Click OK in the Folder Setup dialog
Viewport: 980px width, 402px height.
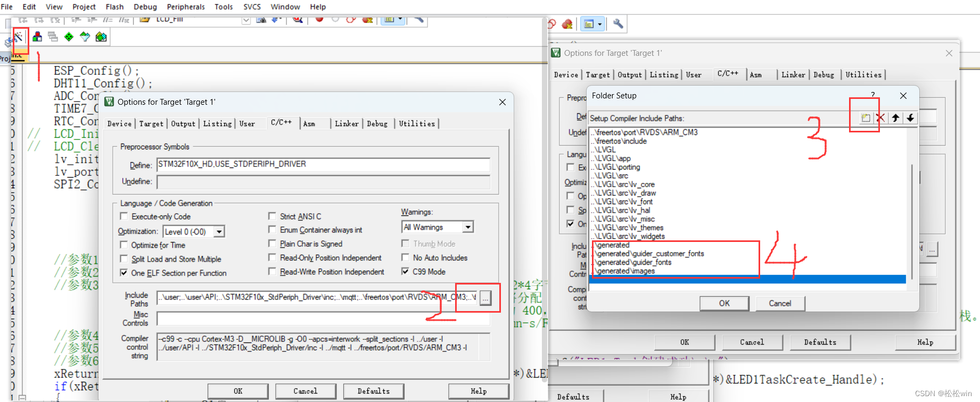click(724, 303)
